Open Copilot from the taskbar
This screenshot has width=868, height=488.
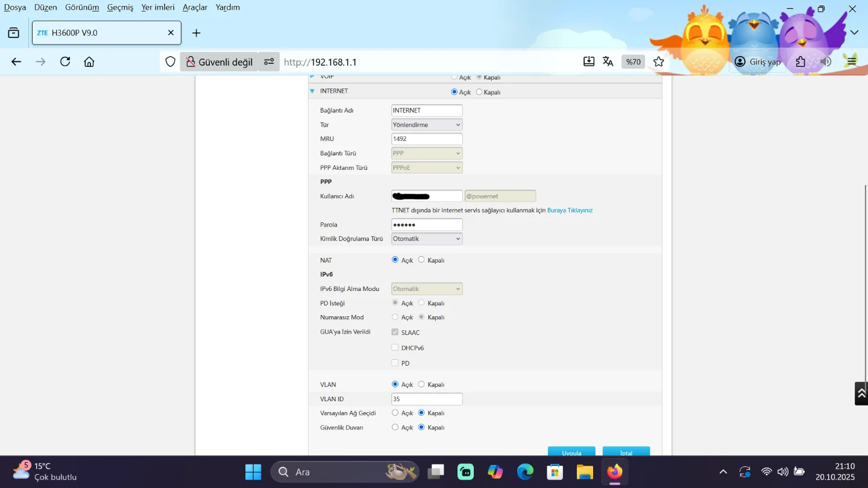(x=495, y=472)
